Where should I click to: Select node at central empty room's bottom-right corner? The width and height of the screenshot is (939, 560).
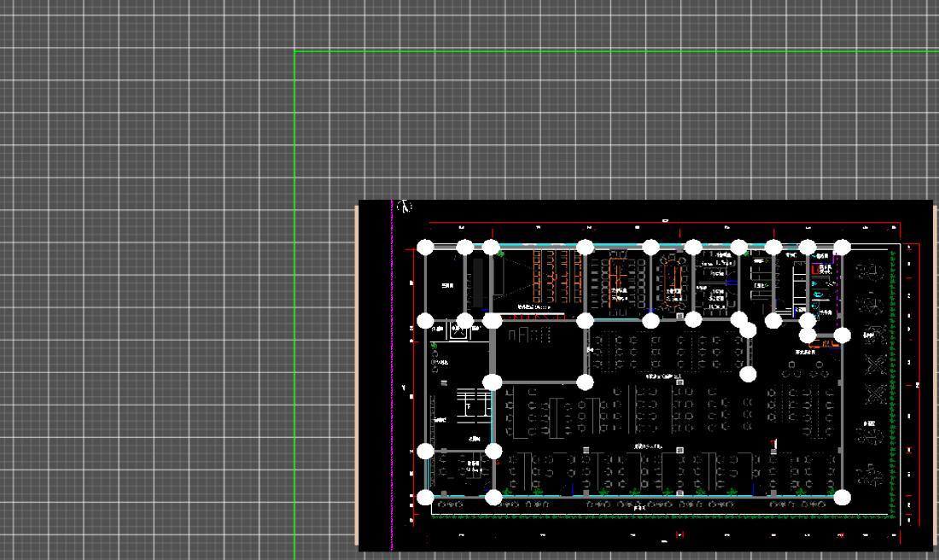coord(585,382)
